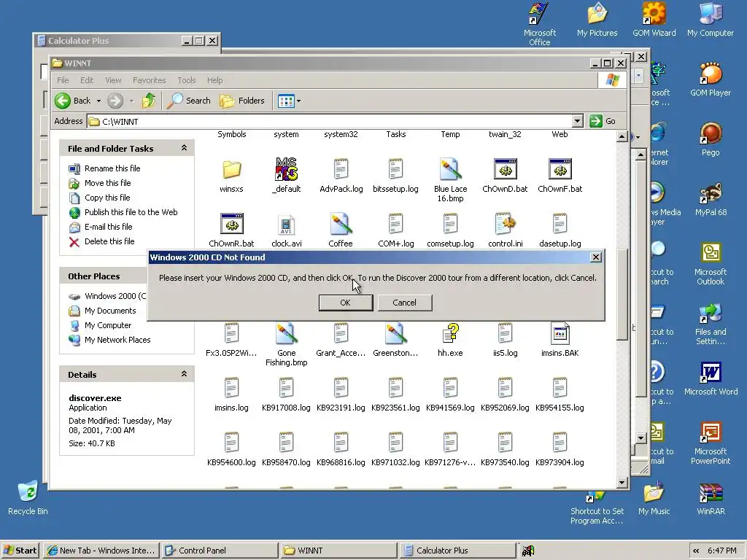Click the Search toolbar button
This screenshot has height=560, width=747.
pos(189,101)
